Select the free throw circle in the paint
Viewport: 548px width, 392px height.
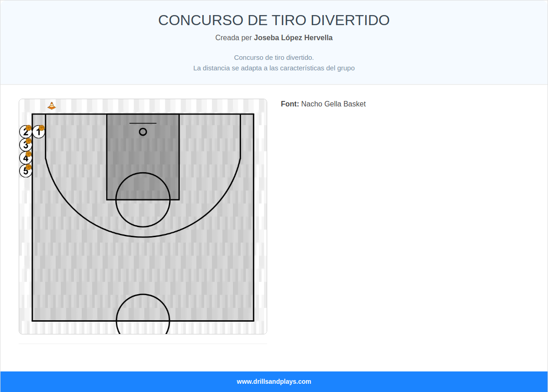pyautogui.click(x=143, y=200)
